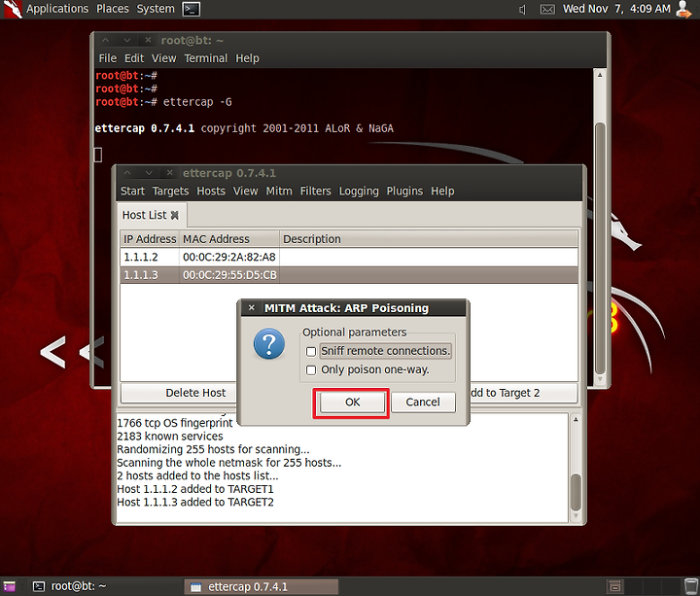Click ettercap window roll-up arrow icon
Image resolution: width=700 pixels, height=596 pixels.
coord(127,173)
